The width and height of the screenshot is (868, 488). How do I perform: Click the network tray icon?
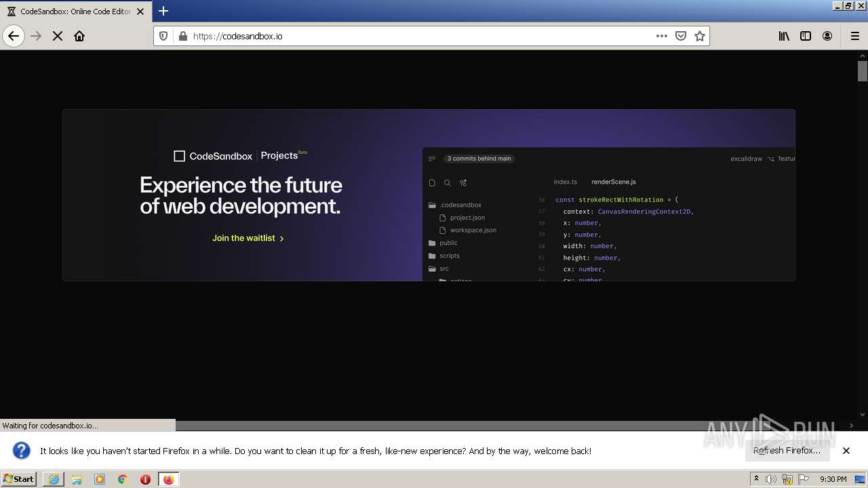[x=787, y=479]
